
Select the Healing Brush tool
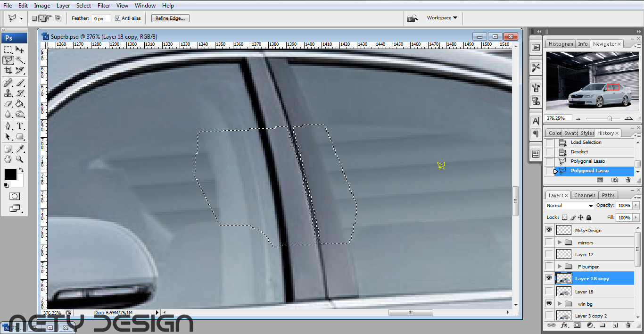[8, 83]
